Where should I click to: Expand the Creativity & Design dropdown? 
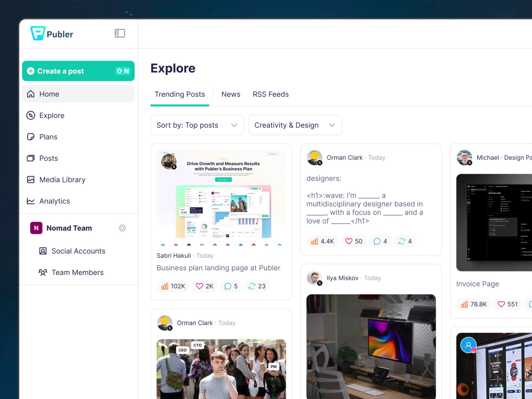pos(295,125)
